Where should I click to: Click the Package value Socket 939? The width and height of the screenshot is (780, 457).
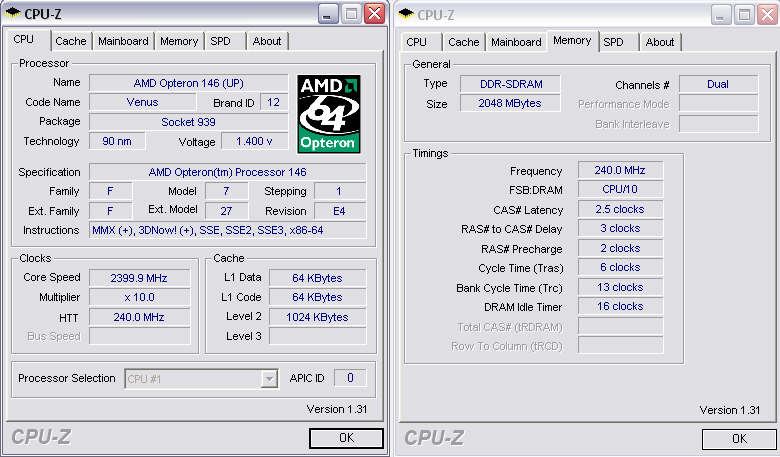click(x=189, y=122)
